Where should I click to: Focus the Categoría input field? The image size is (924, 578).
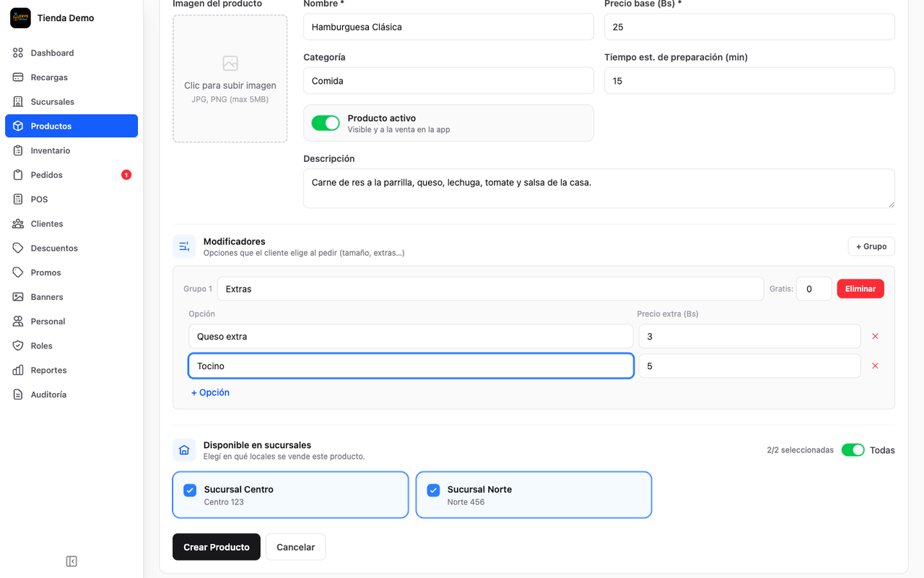(448, 81)
